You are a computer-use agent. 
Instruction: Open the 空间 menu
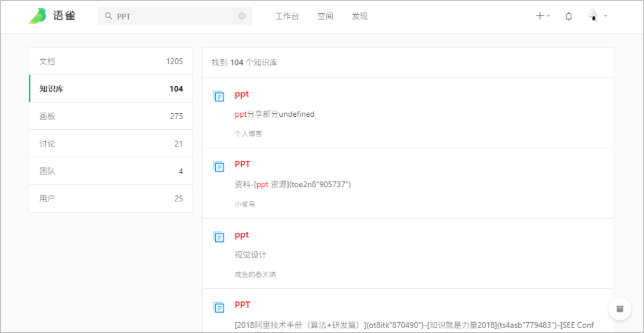click(326, 17)
